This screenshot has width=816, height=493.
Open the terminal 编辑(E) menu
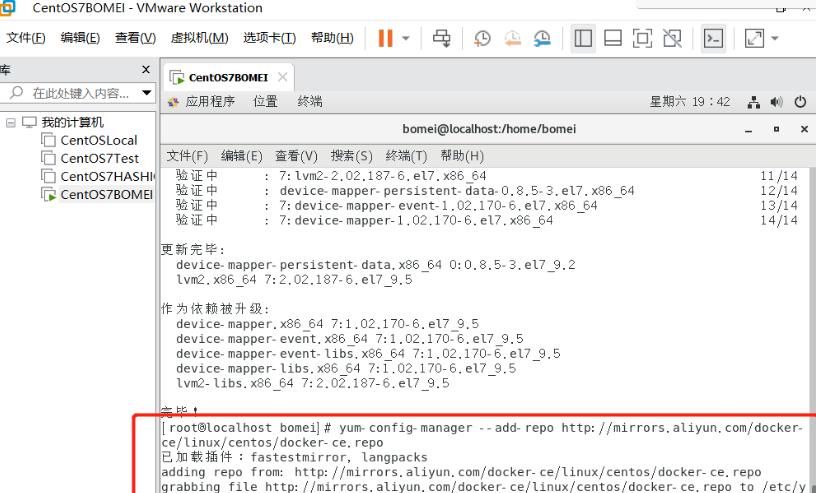click(x=241, y=156)
